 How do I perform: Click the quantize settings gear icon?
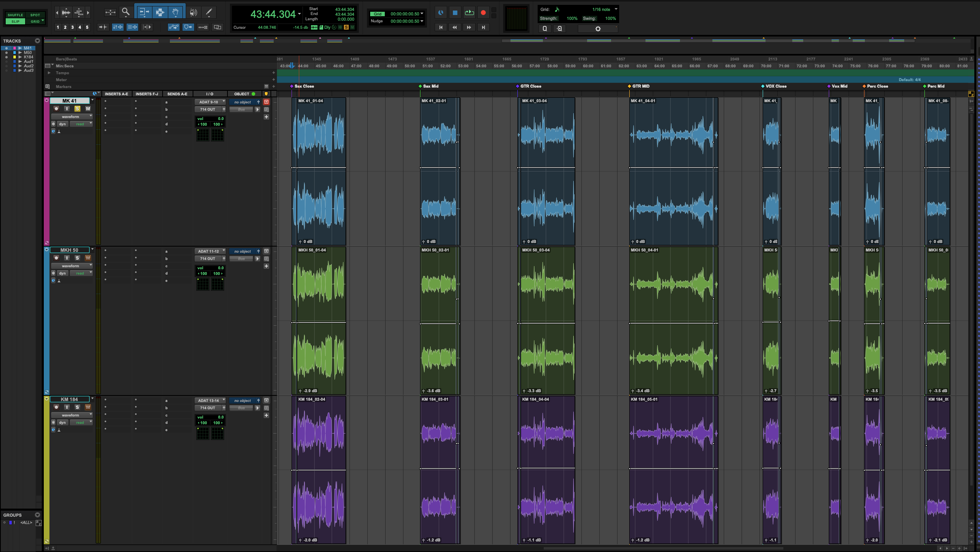pos(598,28)
